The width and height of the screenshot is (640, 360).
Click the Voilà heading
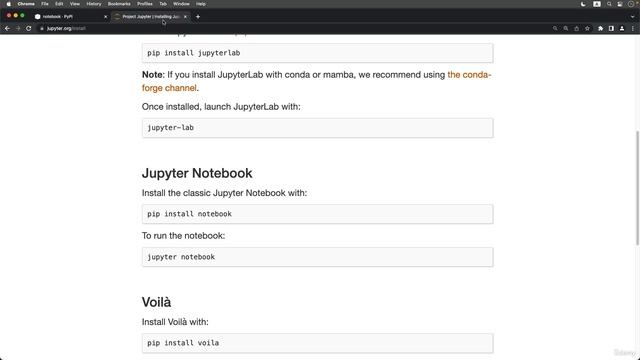[157, 302]
